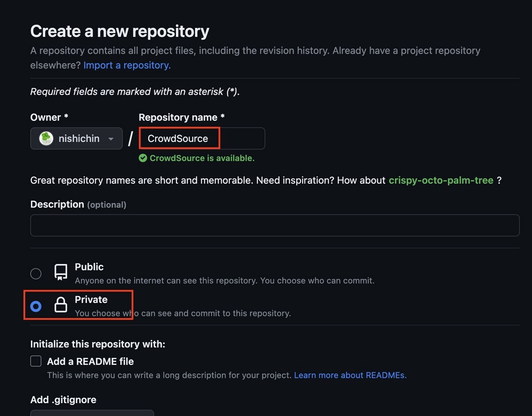Click inside the Description field
This screenshot has width=532, height=416.
274,225
